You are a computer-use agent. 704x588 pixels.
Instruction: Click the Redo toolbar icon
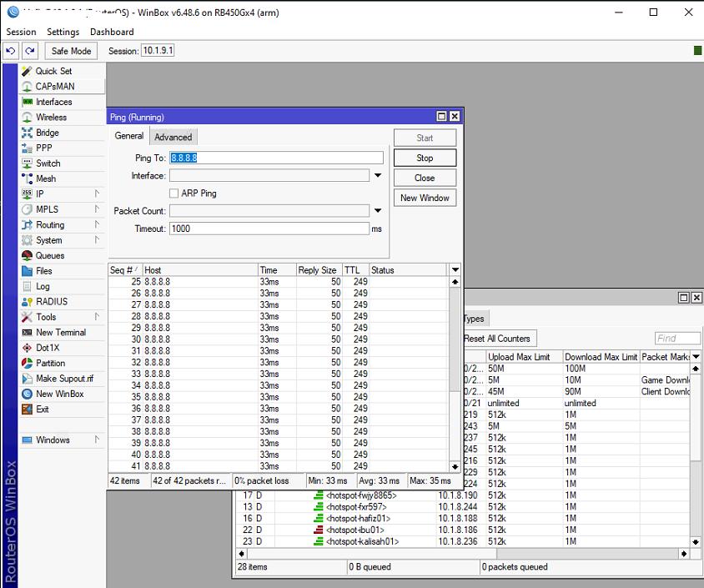click(x=30, y=51)
